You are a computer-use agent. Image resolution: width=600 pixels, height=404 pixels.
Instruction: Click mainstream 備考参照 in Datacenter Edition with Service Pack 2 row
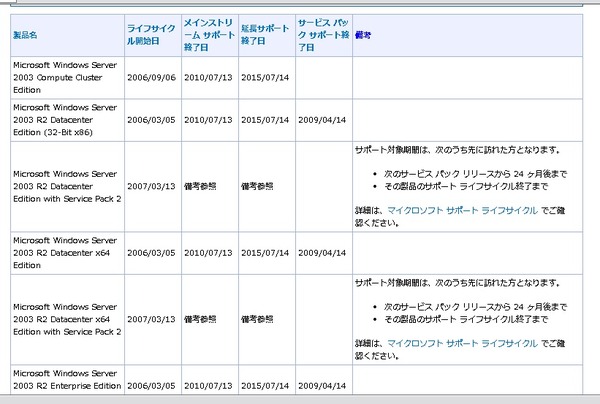pos(200,186)
